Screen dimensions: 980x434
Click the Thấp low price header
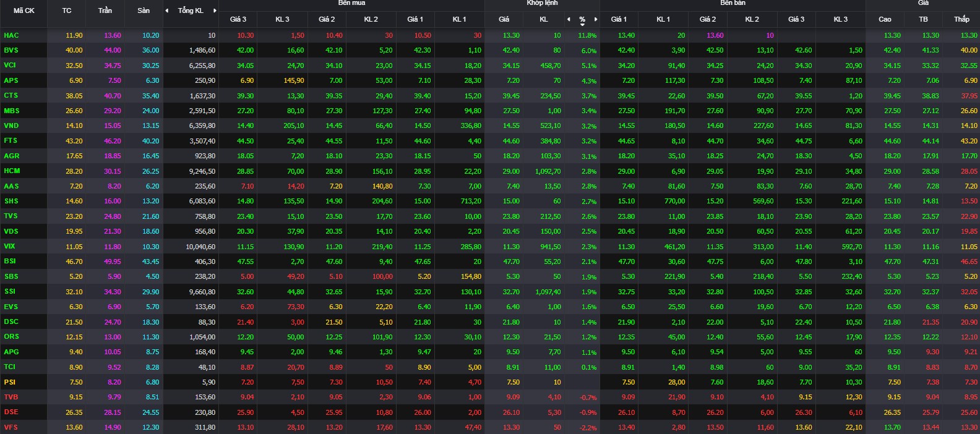[x=961, y=19]
